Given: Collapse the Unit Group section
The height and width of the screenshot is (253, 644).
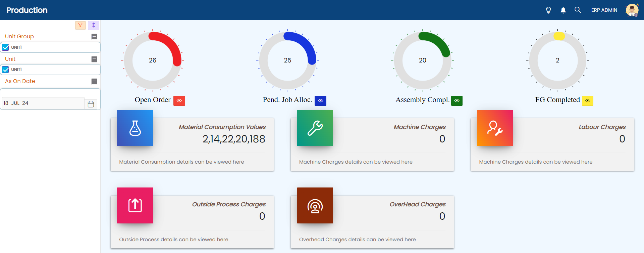Looking at the screenshot, I should (x=94, y=37).
